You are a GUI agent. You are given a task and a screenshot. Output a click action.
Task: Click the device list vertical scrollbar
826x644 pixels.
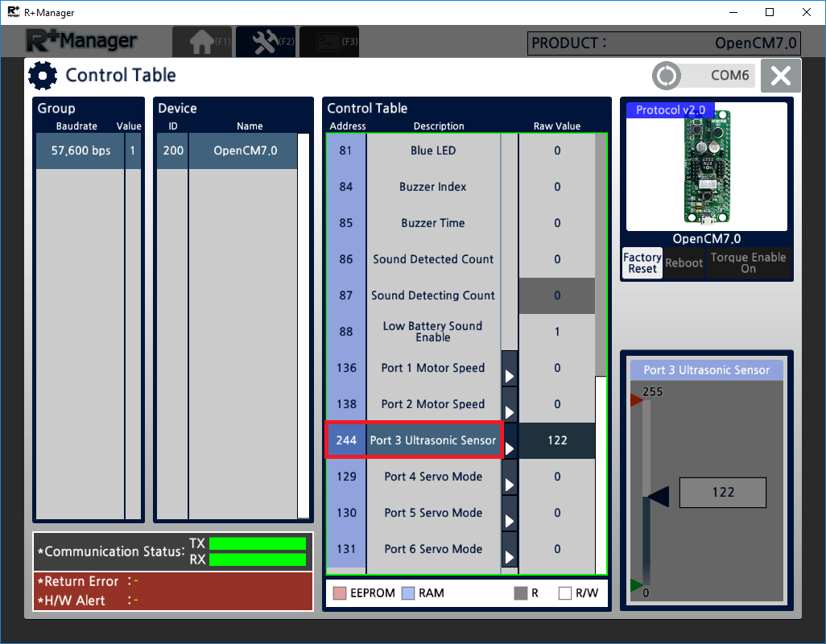304,326
